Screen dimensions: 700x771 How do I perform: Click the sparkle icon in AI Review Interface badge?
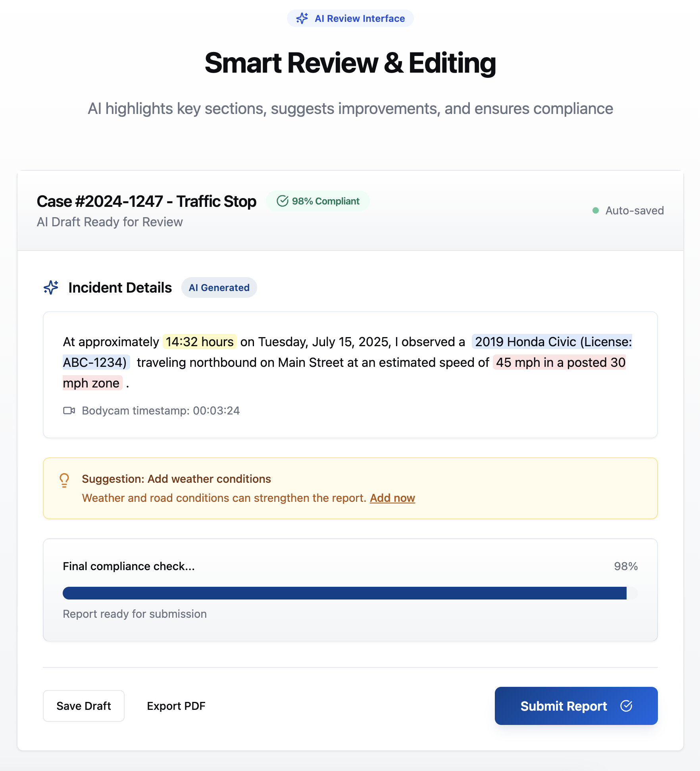[x=302, y=18]
